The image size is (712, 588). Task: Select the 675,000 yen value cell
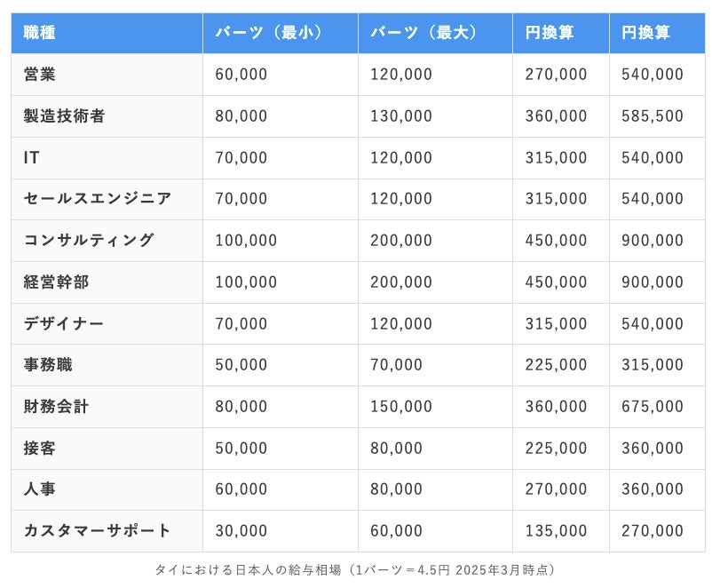click(653, 407)
